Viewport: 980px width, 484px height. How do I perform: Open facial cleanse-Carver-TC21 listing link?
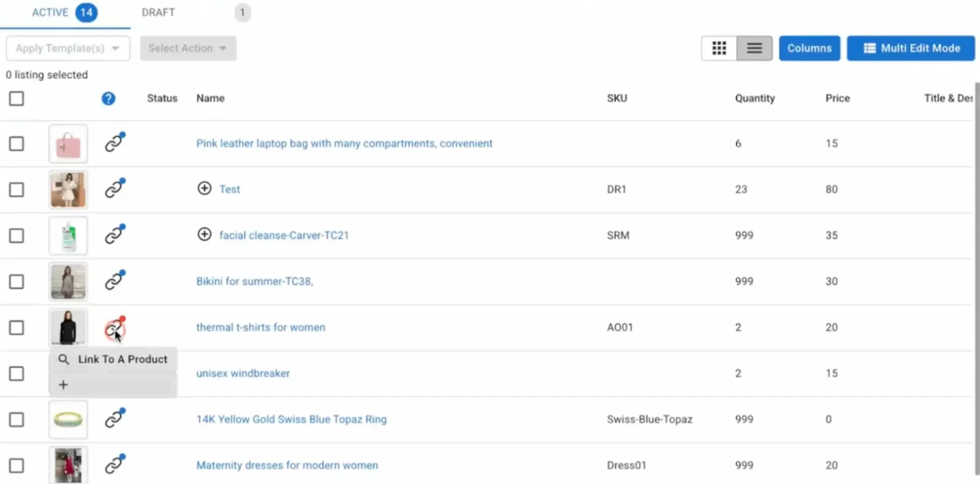[x=284, y=235]
